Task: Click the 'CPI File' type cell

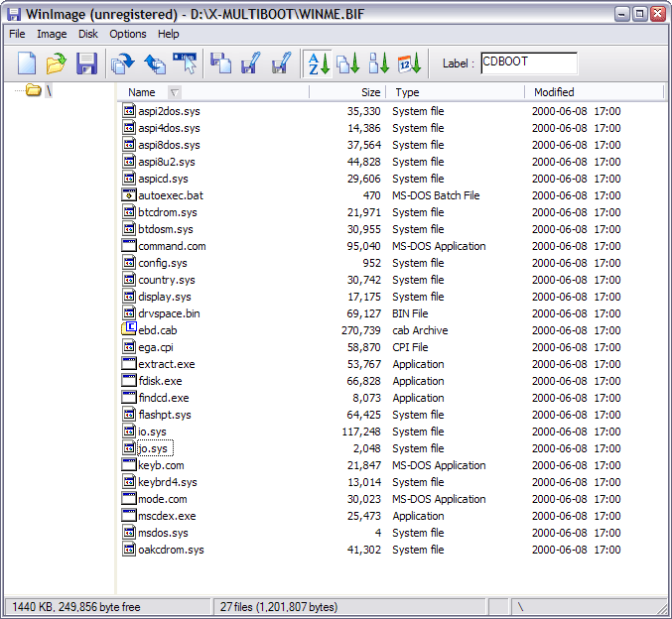Action: tap(410, 347)
